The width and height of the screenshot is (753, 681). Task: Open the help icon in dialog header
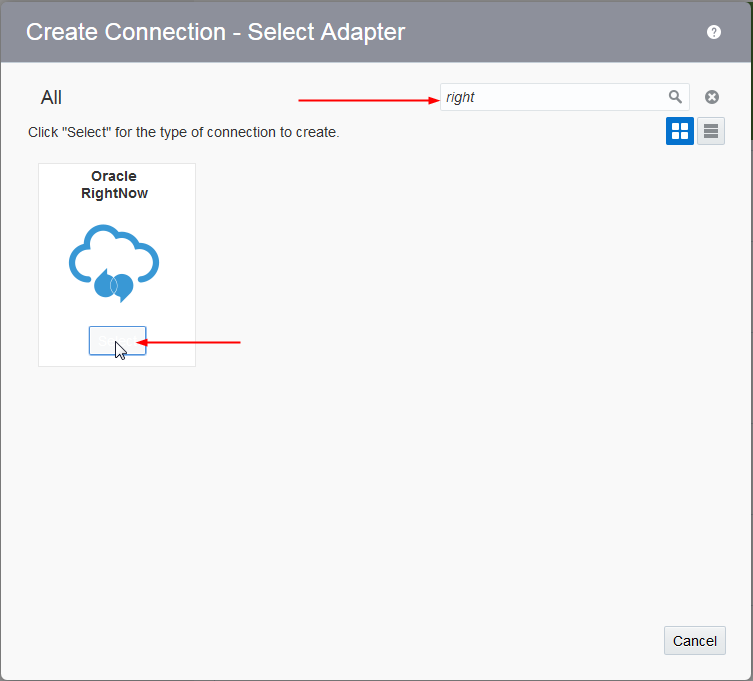714,32
